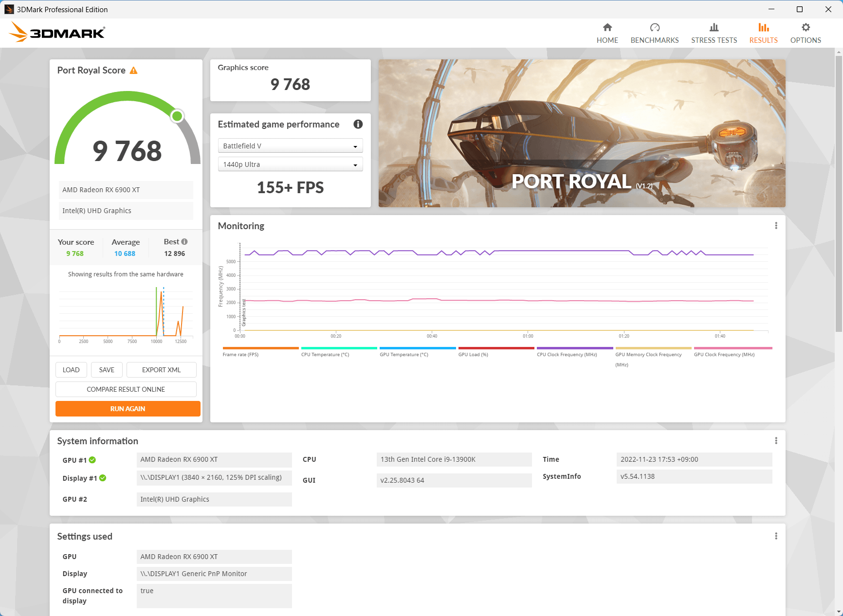This screenshot has width=843, height=616.
Task: Click EXPORT XML button
Action: pyautogui.click(x=162, y=370)
